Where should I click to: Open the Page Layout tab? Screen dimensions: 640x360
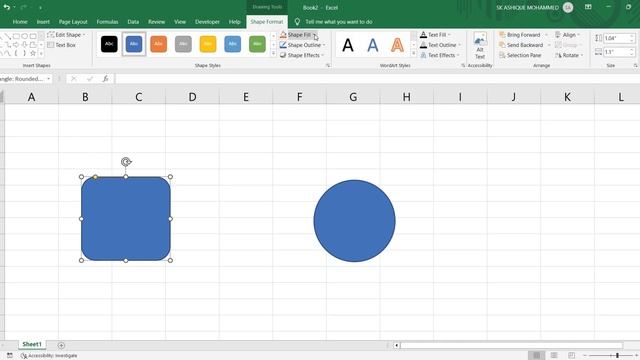tap(73, 22)
